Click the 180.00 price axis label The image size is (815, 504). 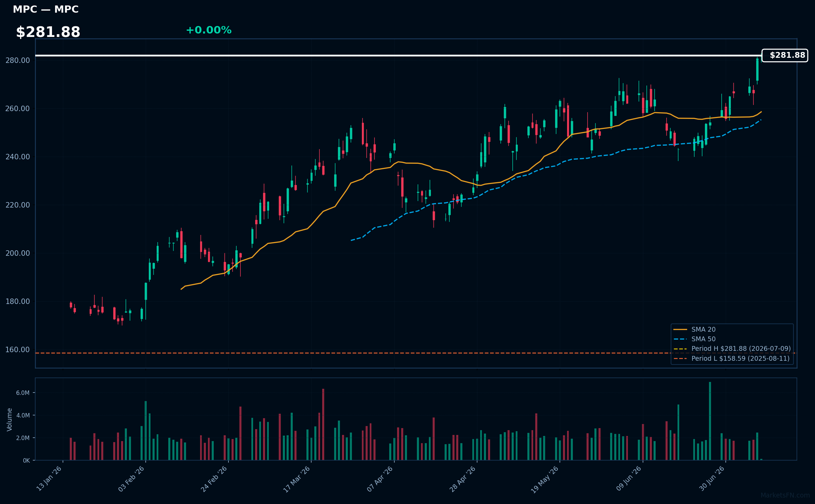pyautogui.click(x=18, y=302)
